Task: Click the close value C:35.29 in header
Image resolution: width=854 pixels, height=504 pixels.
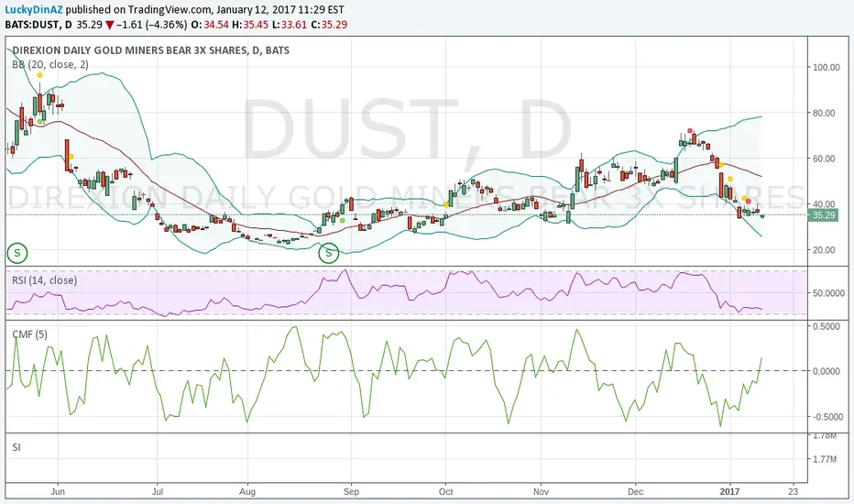Action: click(x=329, y=25)
